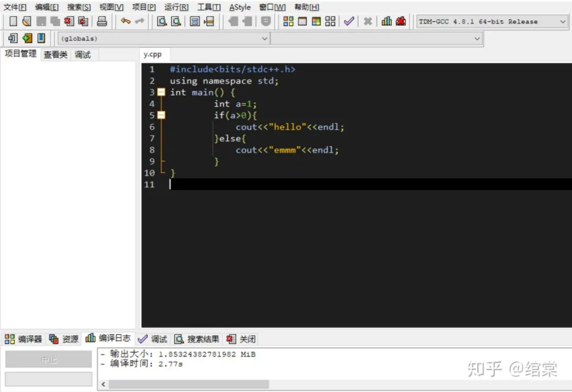The height and width of the screenshot is (392, 572).
Task: Click the Go to line icon
Action: point(209,21)
